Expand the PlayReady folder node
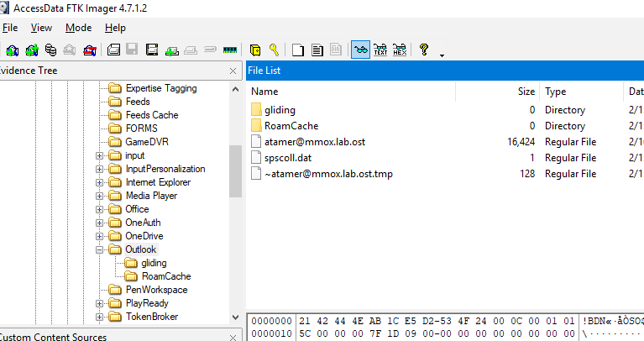 click(99, 303)
